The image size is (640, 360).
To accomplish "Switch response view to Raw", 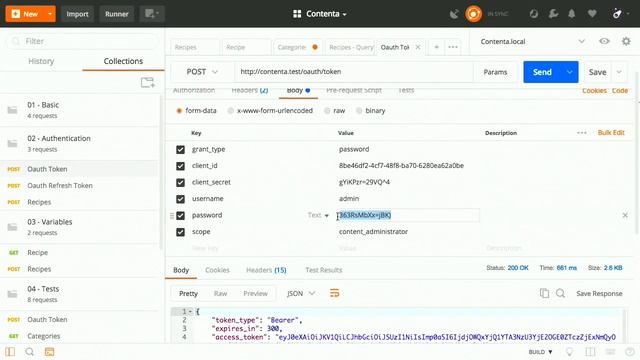I will (220, 293).
